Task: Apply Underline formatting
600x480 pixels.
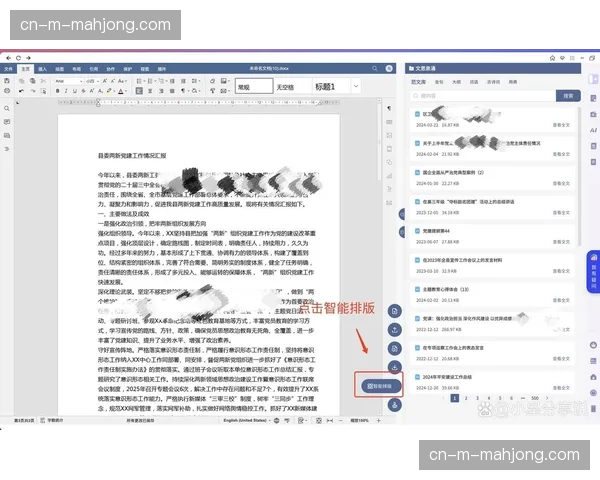Action: click(x=75, y=91)
